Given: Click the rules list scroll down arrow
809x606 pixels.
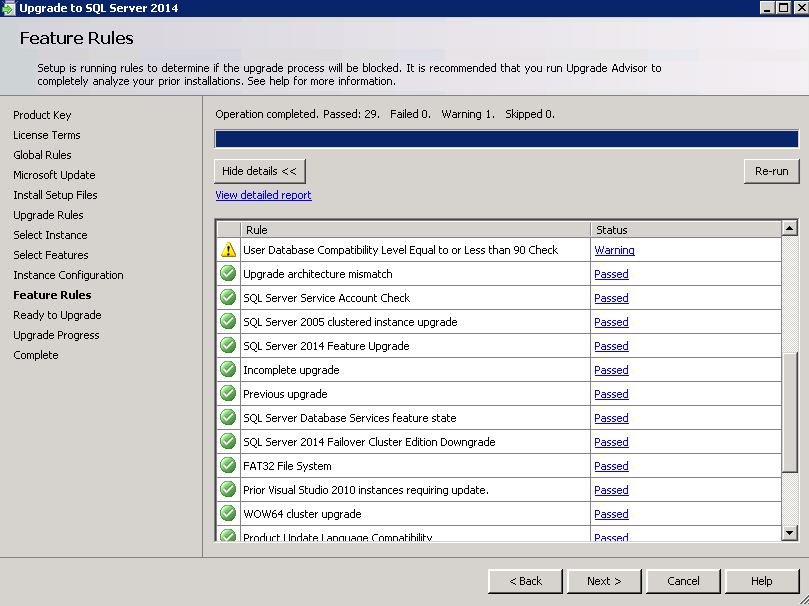Looking at the screenshot, I should 789,533.
